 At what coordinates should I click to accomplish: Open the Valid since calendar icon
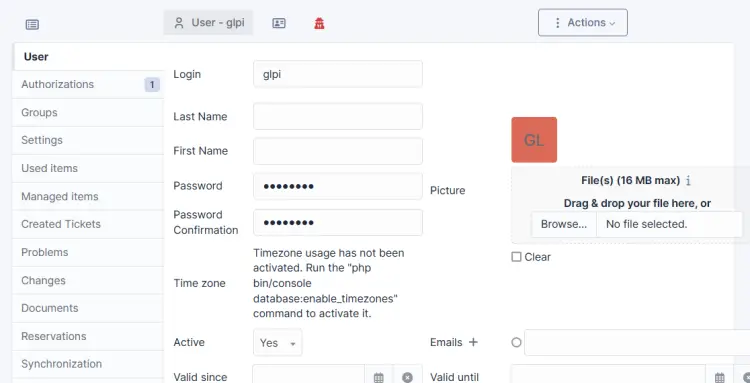click(379, 377)
